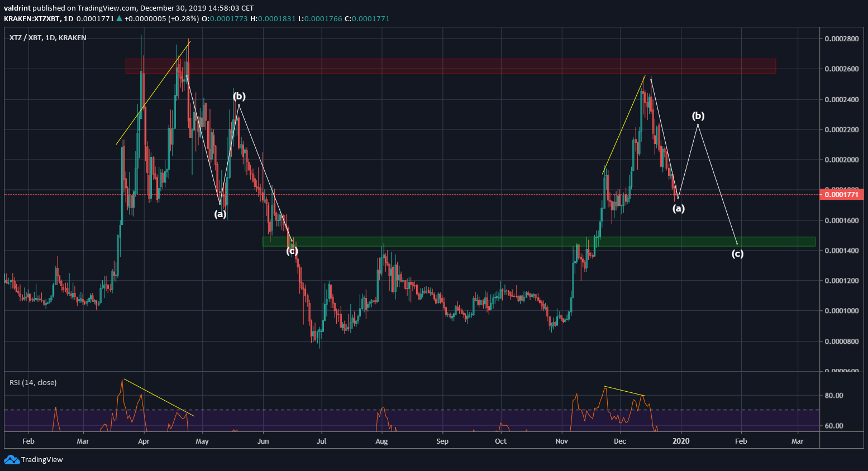
Task: Click the XTZ / XBT, 1D, KRAKEN chart title
Action: click(48, 38)
